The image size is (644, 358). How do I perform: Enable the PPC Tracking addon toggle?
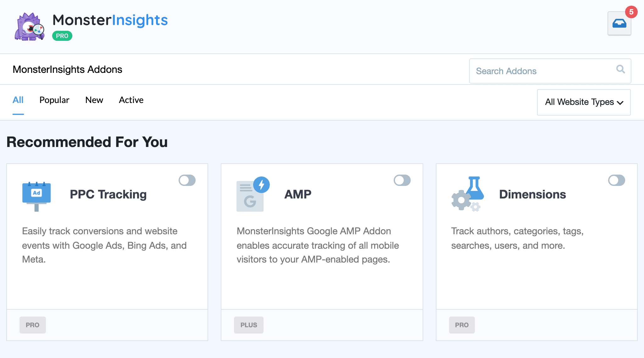click(187, 180)
